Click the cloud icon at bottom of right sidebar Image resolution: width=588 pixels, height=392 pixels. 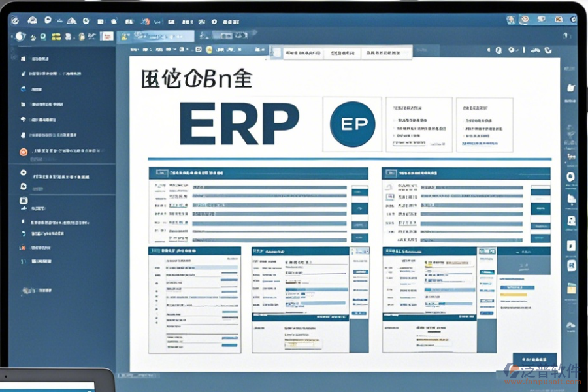(x=571, y=325)
